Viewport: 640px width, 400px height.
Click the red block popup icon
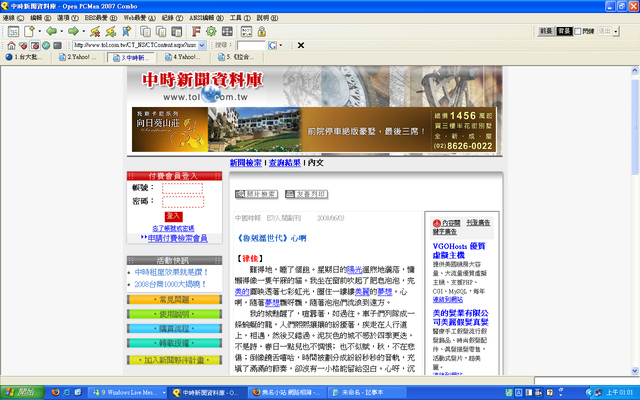click(23, 45)
